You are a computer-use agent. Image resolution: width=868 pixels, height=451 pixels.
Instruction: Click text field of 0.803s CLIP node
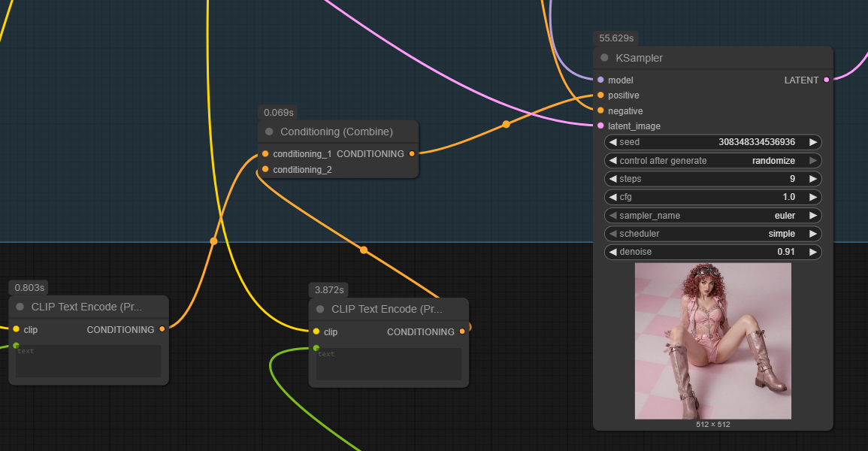(x=89, y=362)
